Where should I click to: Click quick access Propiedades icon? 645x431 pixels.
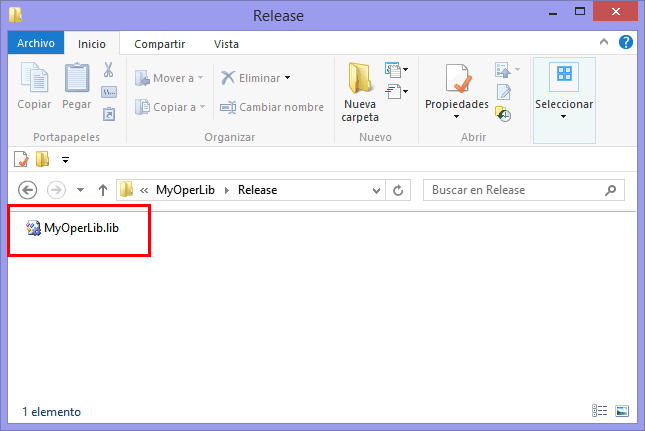(21, 159)
